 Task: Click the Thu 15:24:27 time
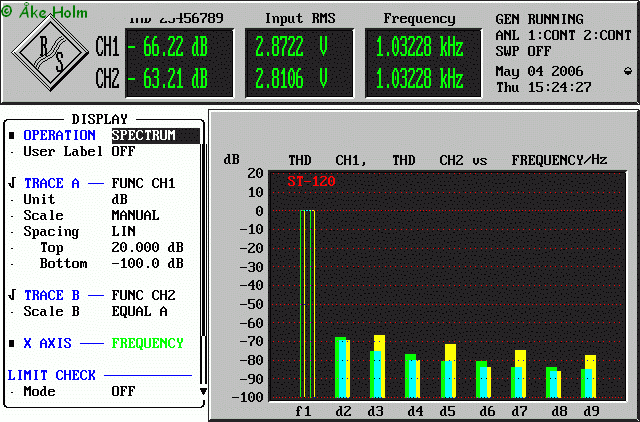pyautogui.click(x=544, y=87)
